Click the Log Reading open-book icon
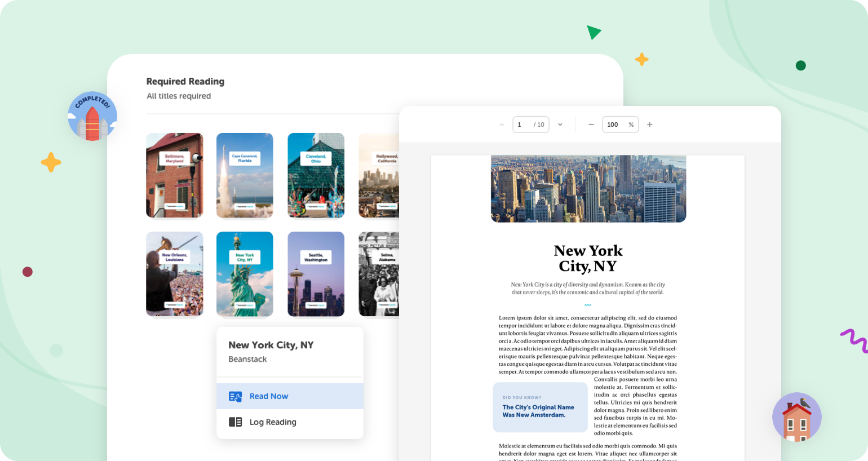 click(x=235, y=422)
